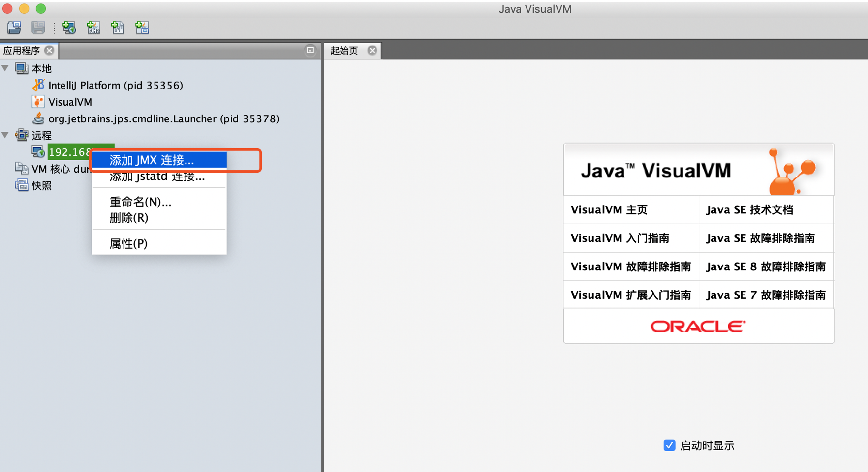Click the VM 核心 dump node icon

22,168
